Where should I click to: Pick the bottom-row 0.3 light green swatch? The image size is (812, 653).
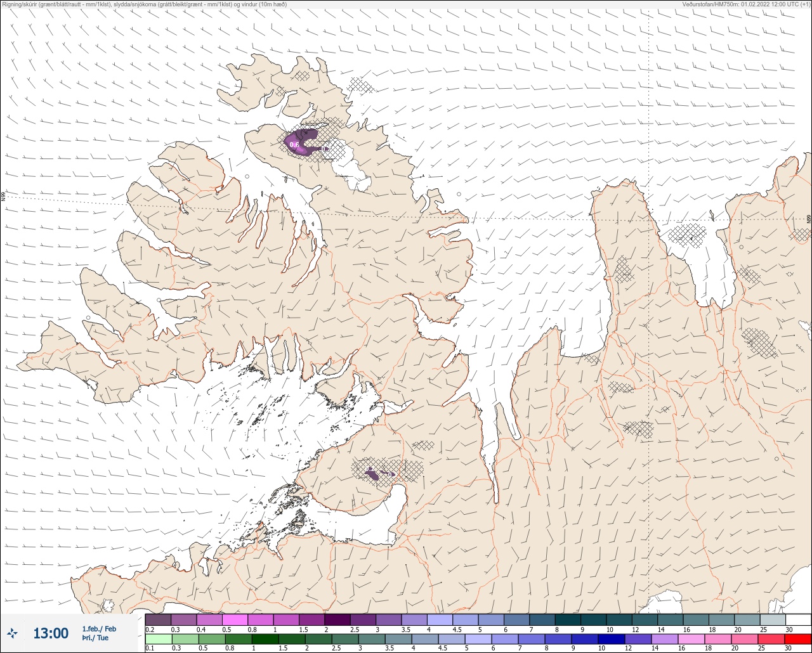click(185, 638)
